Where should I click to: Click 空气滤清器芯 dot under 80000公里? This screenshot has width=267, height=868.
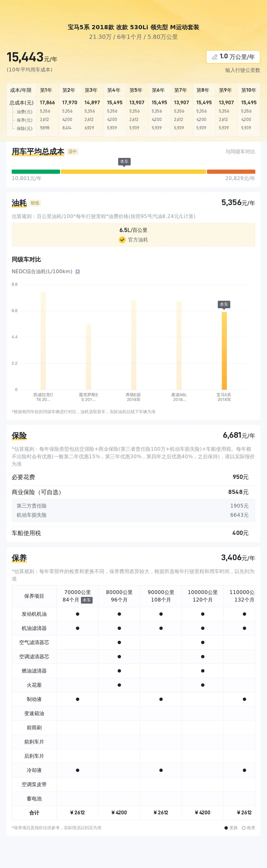point(119,642)
